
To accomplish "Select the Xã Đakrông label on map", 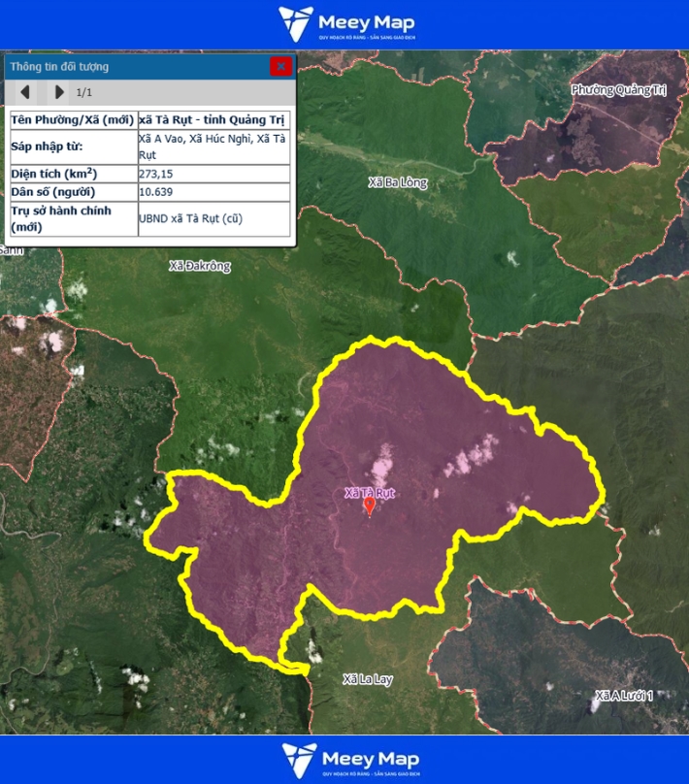I will 200,266.
